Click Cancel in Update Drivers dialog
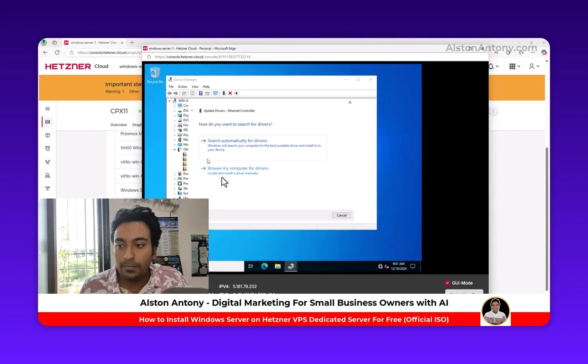The height and width of the screenshot is (364, 588). (x=341, y=216)
